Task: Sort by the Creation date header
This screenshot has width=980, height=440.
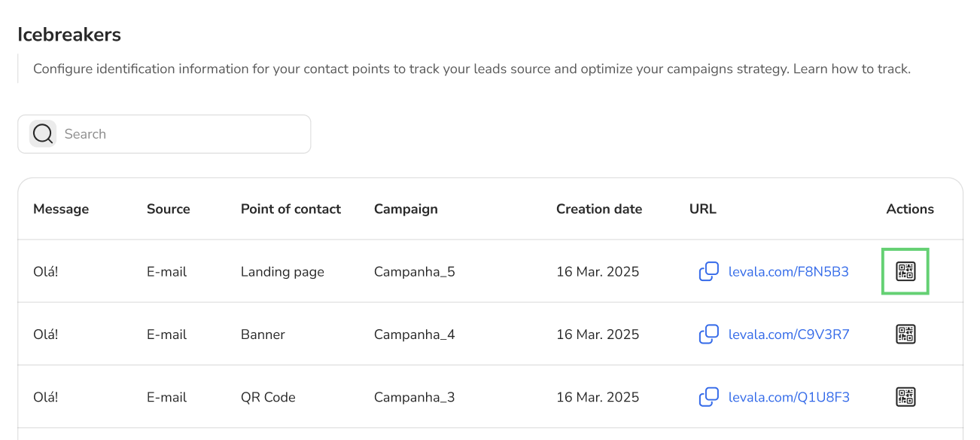Action: coord(598,209)
